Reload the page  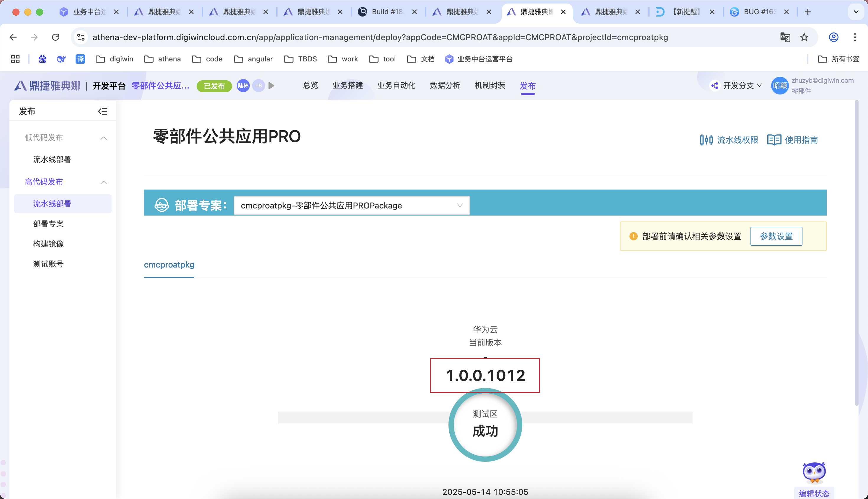point(56,37)
